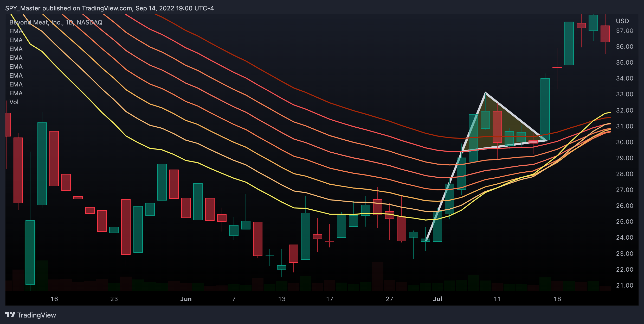Click the 28.00 price axis label
The height and width of the screenshot is (324, 644).
click(625, 174)
